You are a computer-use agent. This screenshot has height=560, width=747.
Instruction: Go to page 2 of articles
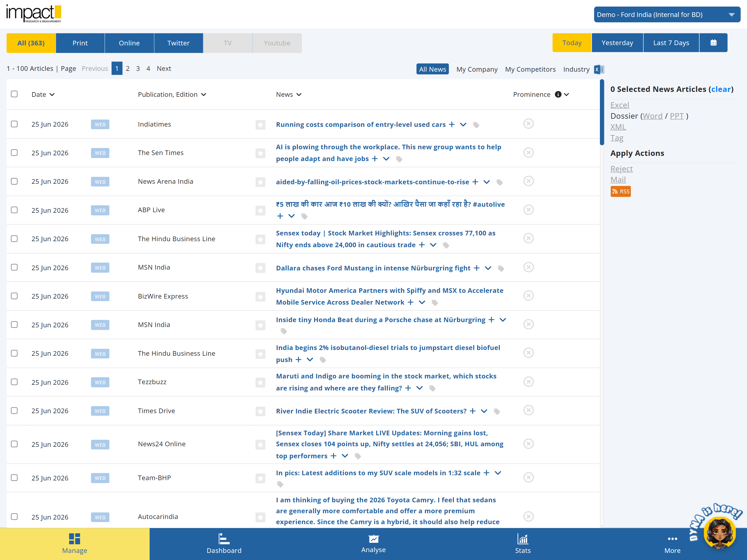coord(128,69)
